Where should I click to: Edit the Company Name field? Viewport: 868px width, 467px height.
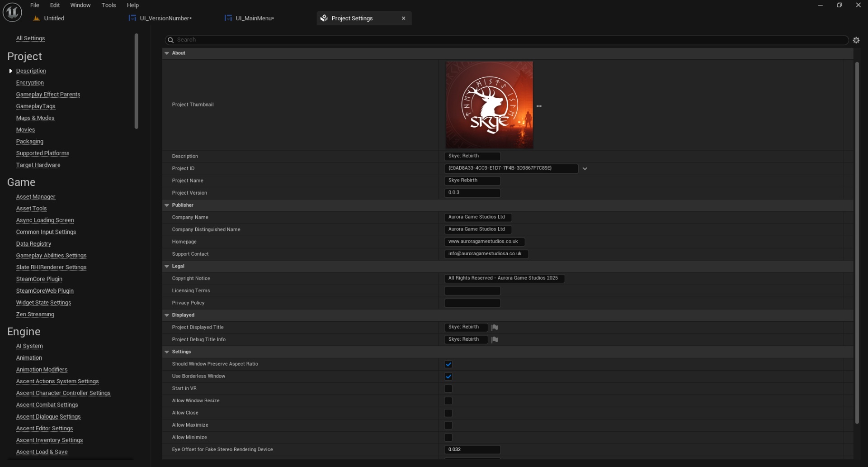(478, 217)
